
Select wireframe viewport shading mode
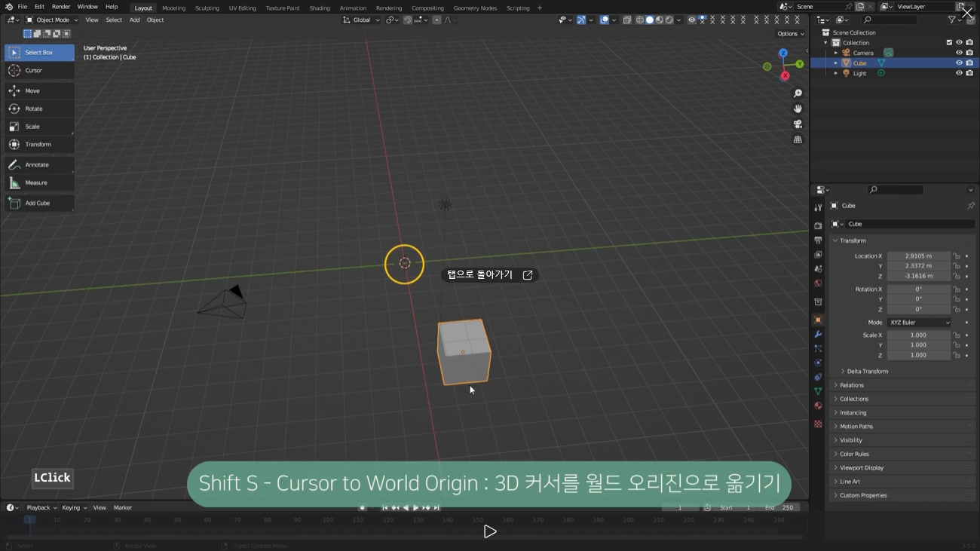point(640,20)
